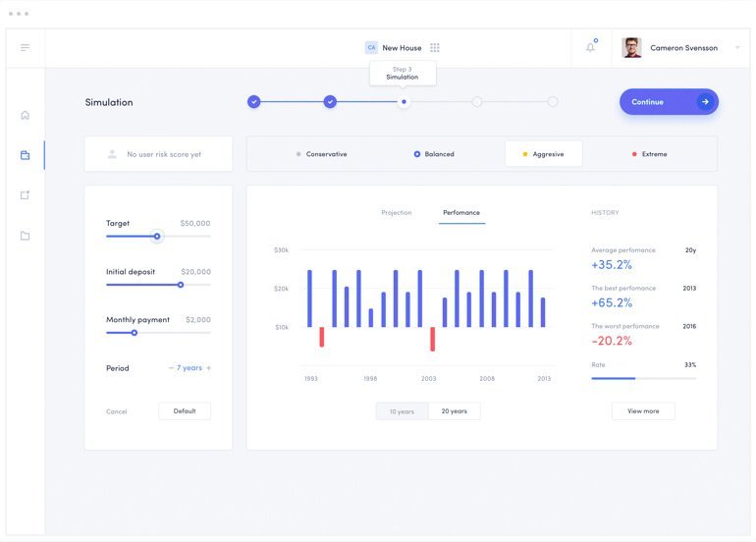The image size is (756, 542).
Task: Click the Target amount slider handle
Action: pyautogui.click(x=157, y=237)
